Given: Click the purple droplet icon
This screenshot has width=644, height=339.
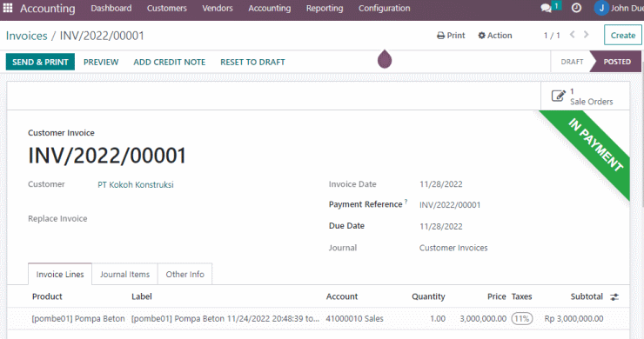Looking at the screenshot, I should tap(385, 59).
